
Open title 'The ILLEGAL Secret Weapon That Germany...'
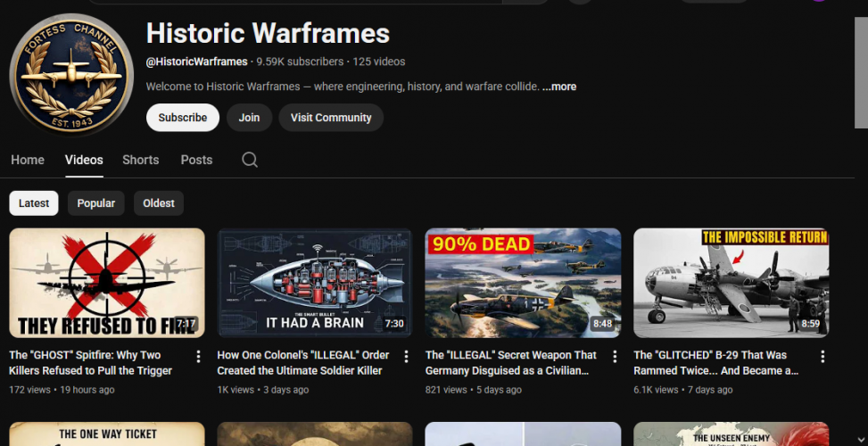511,362
